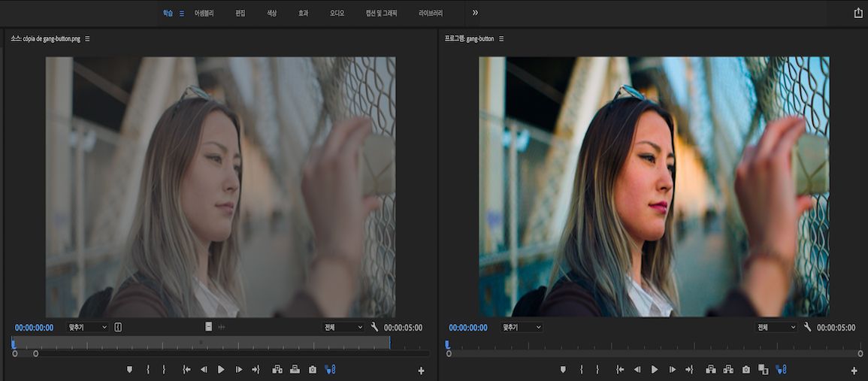868x381 pixels.
Task: Play the clip in Source monitor
Action: [x=221, y=369]
